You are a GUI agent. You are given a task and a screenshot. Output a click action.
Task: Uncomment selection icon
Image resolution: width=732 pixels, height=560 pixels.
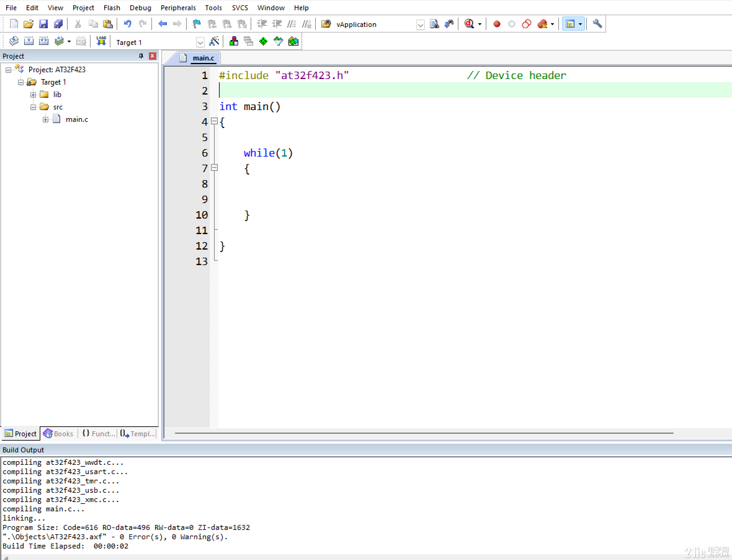tap(307, 24)
